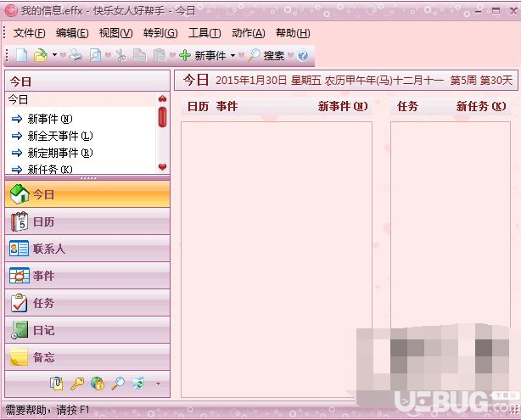521x420 pixels.
Task: Click the status bar text 需要帮助，请按 F1
Action: click(48, 410)
